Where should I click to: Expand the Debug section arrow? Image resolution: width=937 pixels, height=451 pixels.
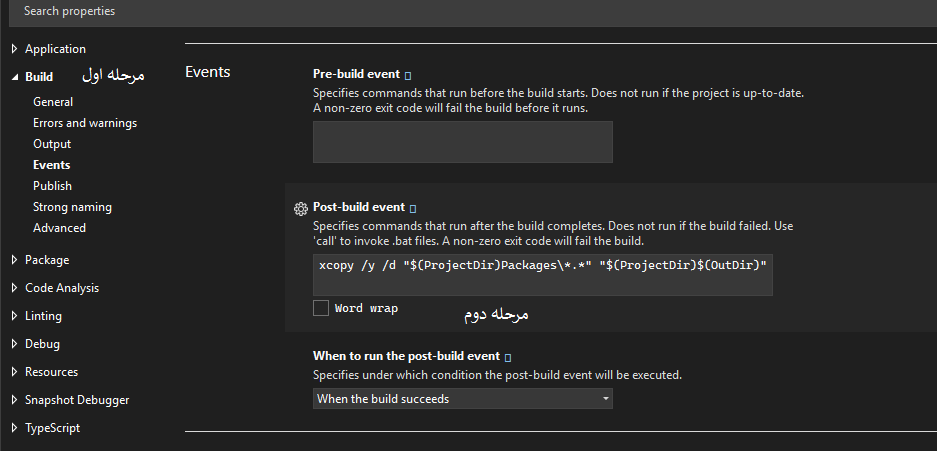[15, 344]
